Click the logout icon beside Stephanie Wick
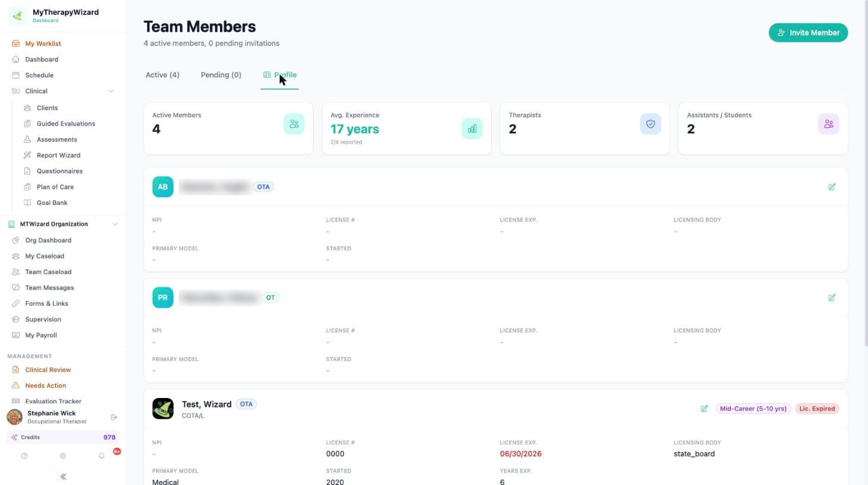The width and height of the screenshot is (868, 485). pos(114,417)
